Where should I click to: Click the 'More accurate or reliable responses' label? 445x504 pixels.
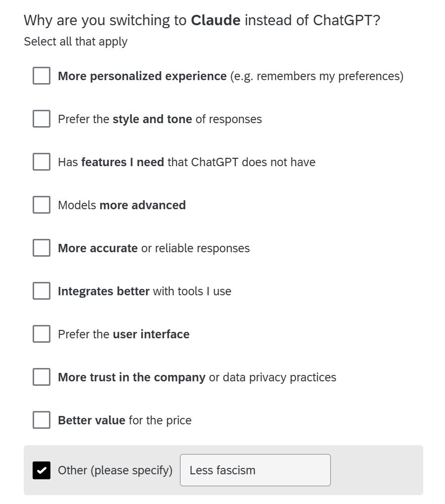tap(154, 248)
